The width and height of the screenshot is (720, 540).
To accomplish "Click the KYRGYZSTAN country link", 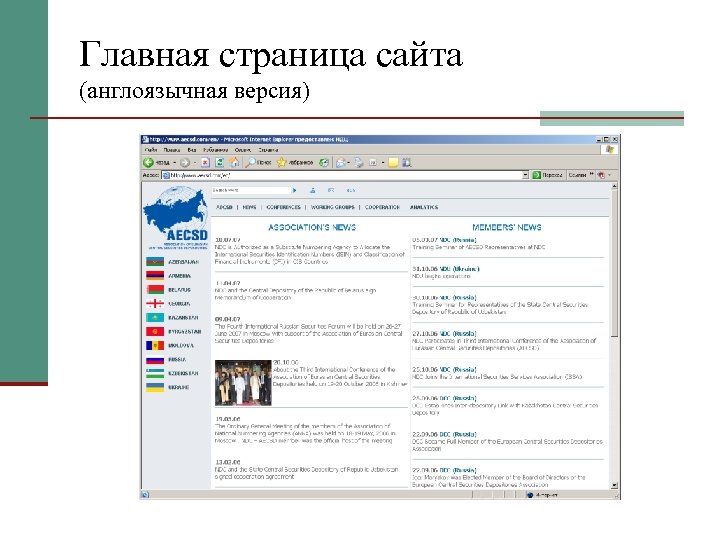I will click(x=185, y=332).
